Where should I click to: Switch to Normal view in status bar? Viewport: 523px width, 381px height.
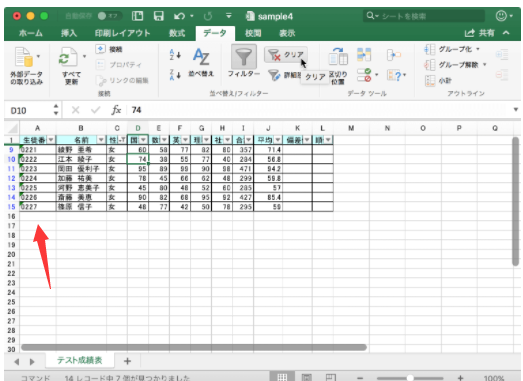point(282,377)
